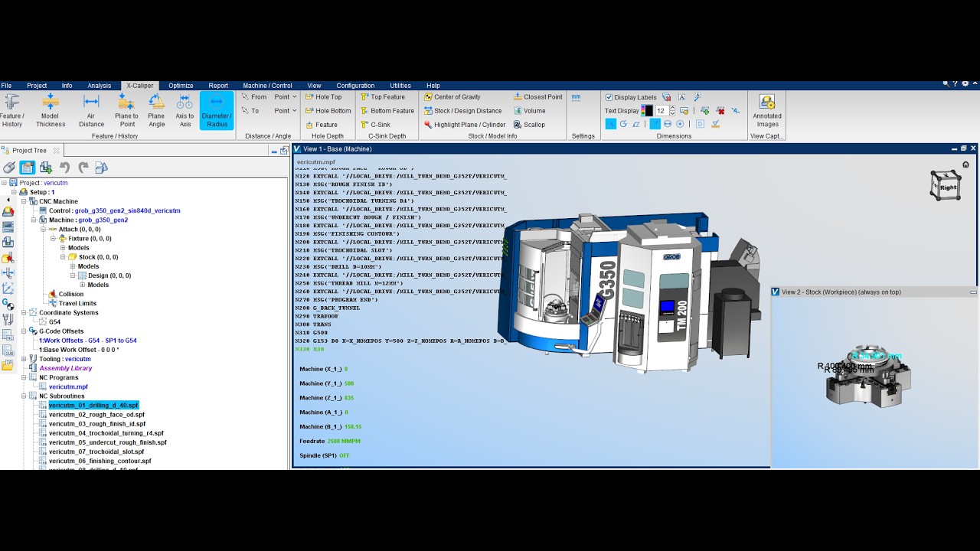Collapse the Fixture (0, 0, 0) node
Image resolution: width=980 pixels, height=551 pixels.
54,239
